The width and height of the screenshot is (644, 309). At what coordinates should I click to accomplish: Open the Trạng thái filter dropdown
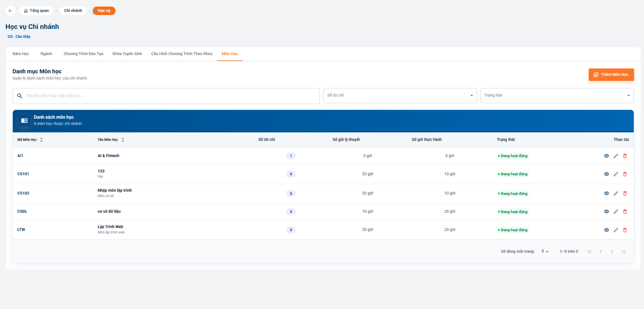(x=557, y=95)
